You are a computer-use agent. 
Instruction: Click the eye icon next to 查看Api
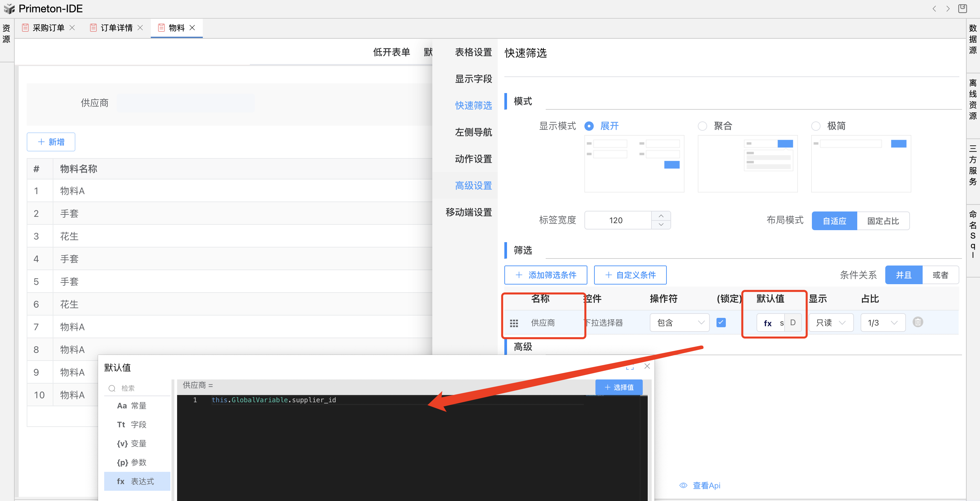683,485
